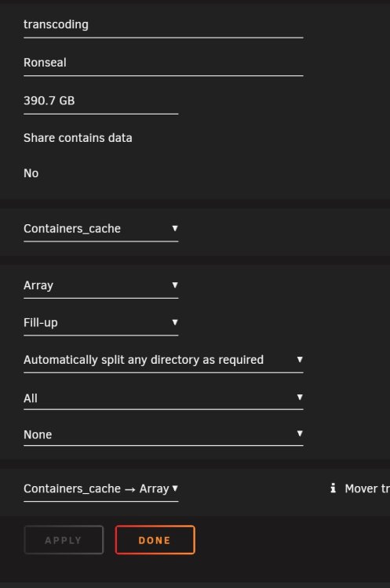The image size is (390, 588).
Task: Open the 'Containers_cache → Array' mover action dropdown
Action: [101, 489]
